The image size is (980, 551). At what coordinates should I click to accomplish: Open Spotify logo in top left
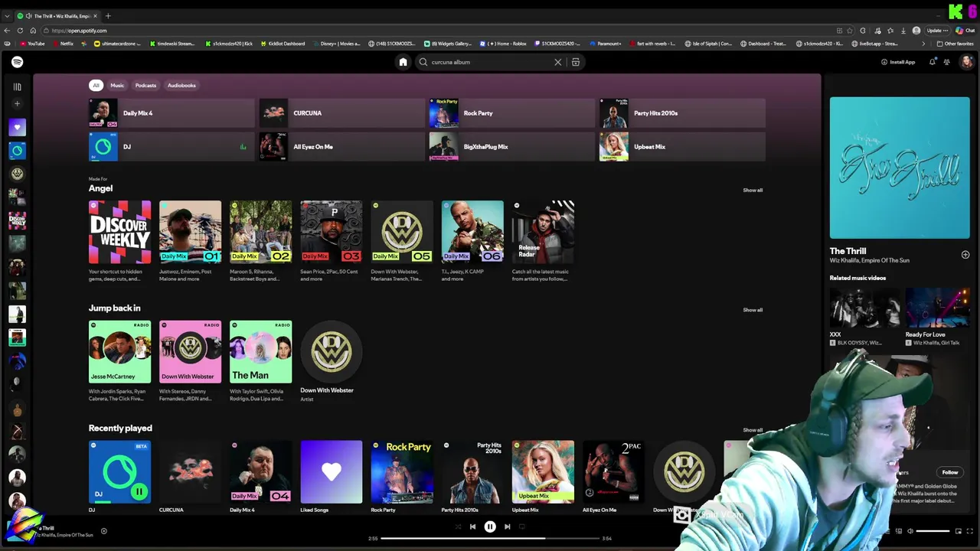tap(17, 62)
